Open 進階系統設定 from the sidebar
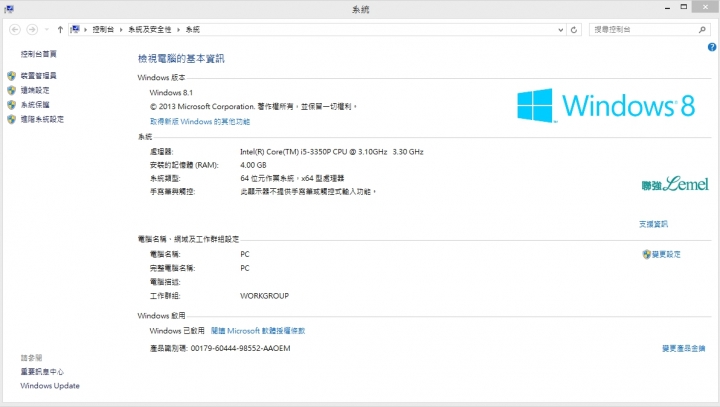720x407 pixels. coord(42,119)
